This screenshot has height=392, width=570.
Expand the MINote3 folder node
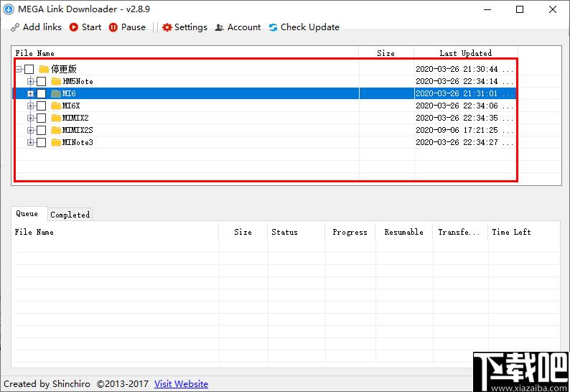(31, 142)
